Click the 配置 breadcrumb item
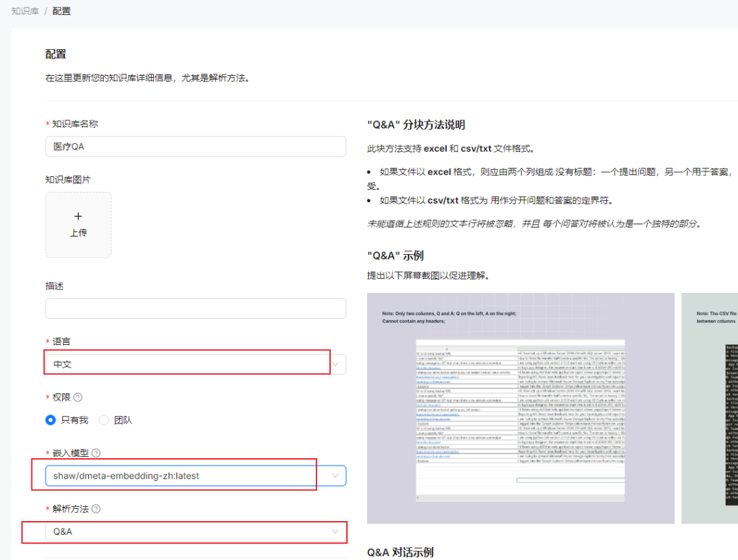Viewport: 738px width, 560px height. 61,10
